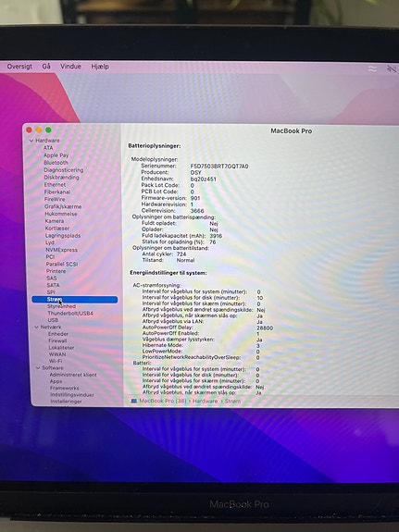Select Apps under Software
This screenshot has width=399, height=532.
click(56, 381)
